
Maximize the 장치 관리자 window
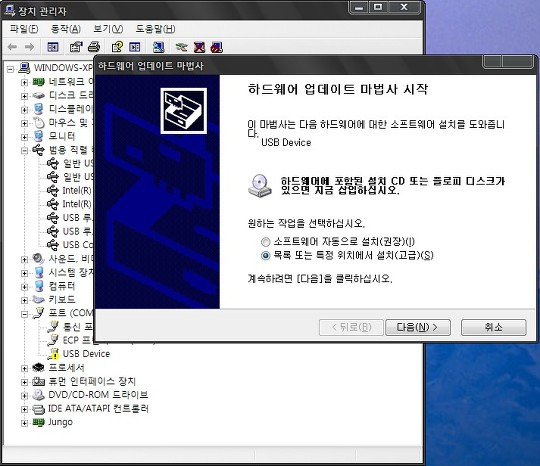point(378,7)
